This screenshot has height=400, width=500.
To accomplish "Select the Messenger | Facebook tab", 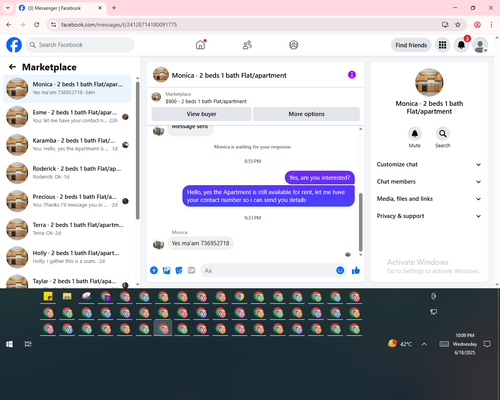I will click(60, 8).
